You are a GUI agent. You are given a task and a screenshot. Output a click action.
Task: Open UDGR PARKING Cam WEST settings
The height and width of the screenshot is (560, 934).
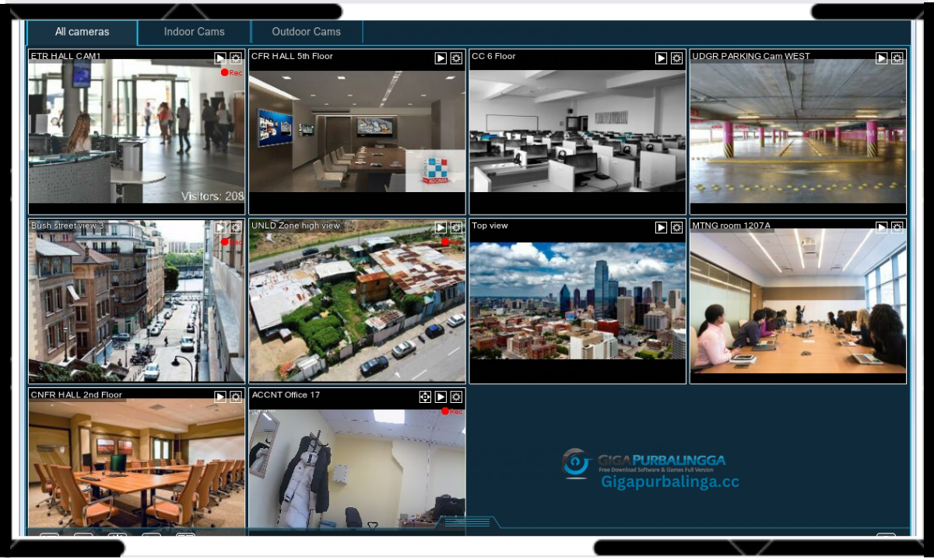point(897,58)
